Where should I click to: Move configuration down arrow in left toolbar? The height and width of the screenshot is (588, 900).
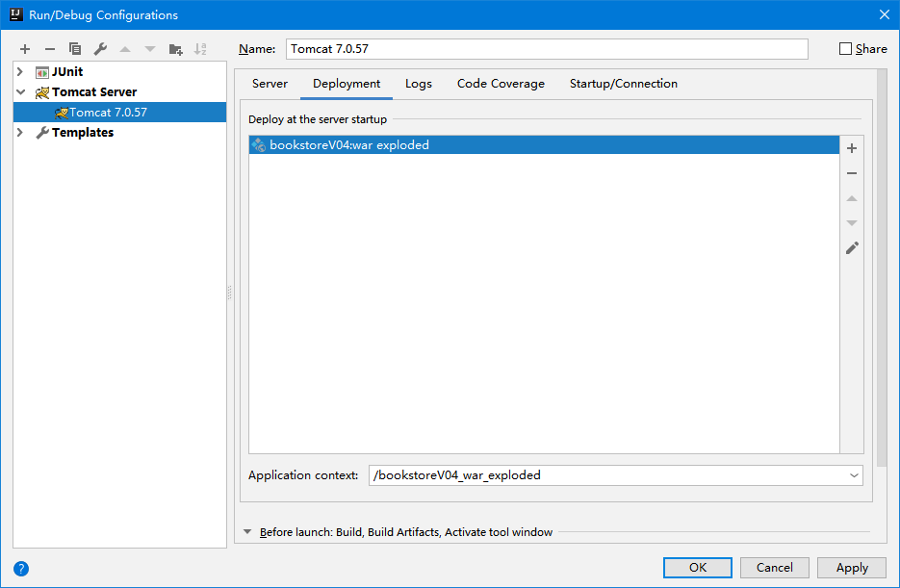pyautogui.click(x=150, y=49)
